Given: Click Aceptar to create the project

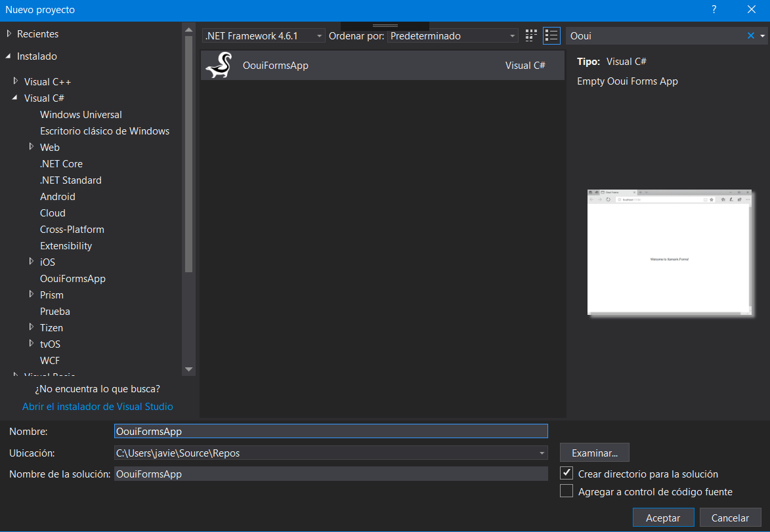Looking at the screenshot, I should [x=663, y=518].
